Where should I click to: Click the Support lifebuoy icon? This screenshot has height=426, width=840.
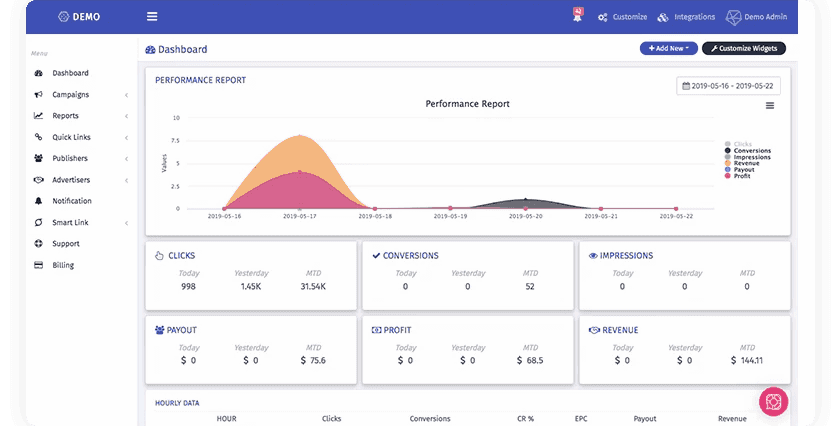pos(39,243)
